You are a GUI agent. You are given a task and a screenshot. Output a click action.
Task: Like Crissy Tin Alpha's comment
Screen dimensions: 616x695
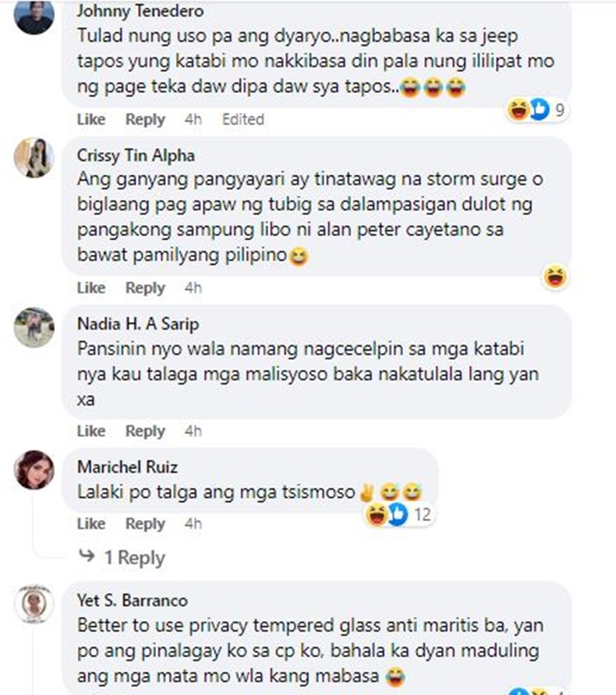(x=91, y=288)
